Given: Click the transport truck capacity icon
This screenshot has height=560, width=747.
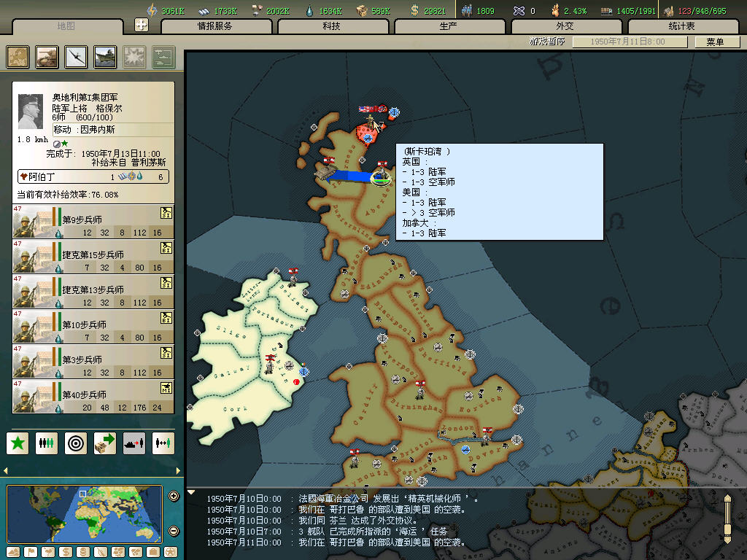Looking at the screenshot, I should click(x=606, y=10).
